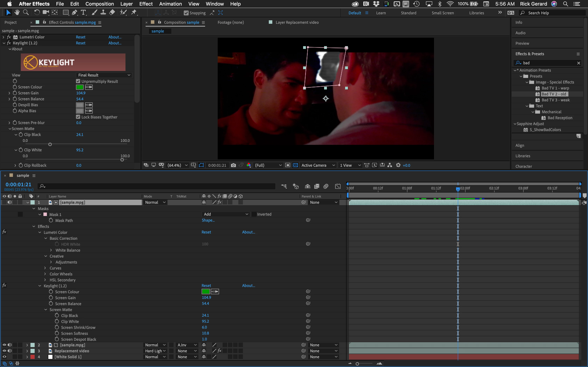Open the Mask 1 mode dropdown
The height and width of the screenshot is (367, 588).
(x=225, y=214)
